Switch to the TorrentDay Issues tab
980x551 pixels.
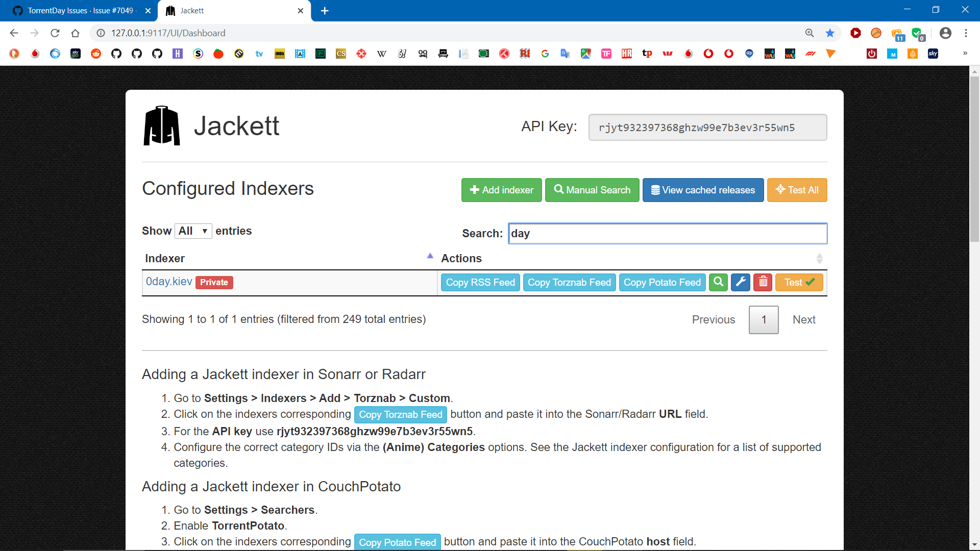click(77, 10)
